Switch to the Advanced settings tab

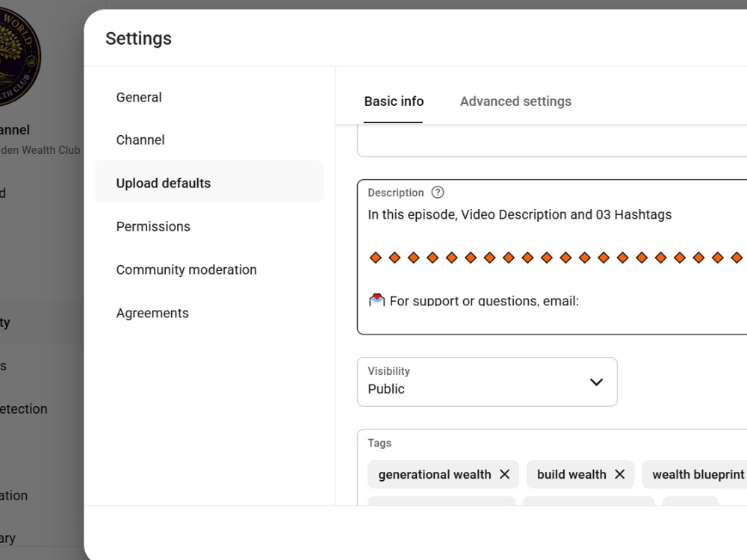515,102
